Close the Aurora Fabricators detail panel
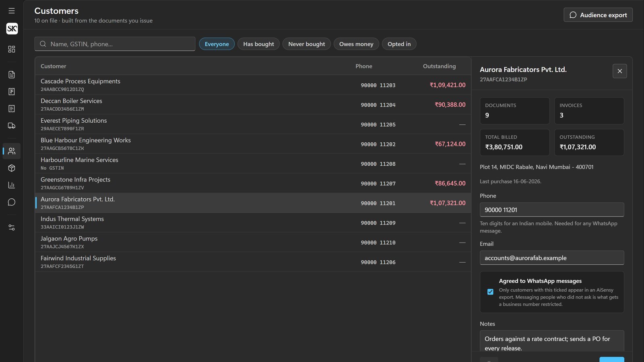 pos(620,71)
